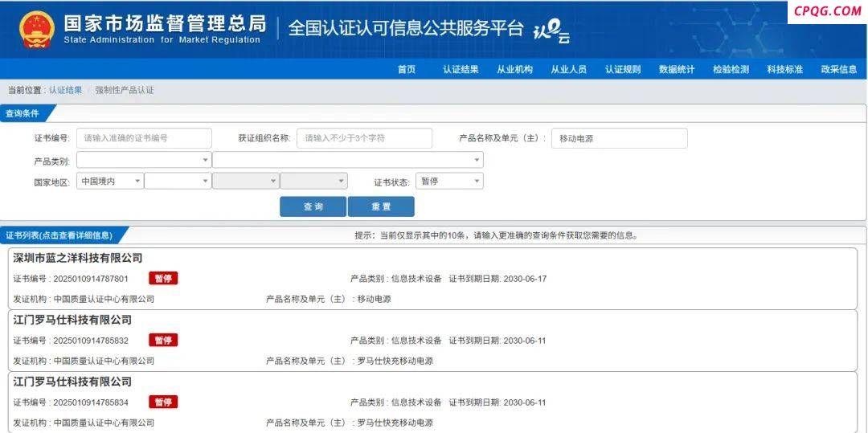Expand the wide 产品类别 sub-category dropdown

pyautogui.click(x=348, y=160)
